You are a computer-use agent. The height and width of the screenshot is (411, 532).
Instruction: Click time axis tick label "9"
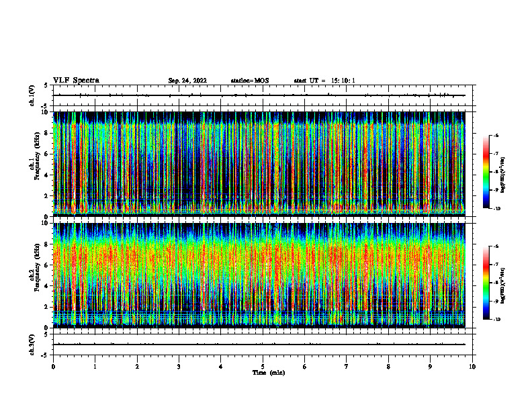click(x=430, y=367)
